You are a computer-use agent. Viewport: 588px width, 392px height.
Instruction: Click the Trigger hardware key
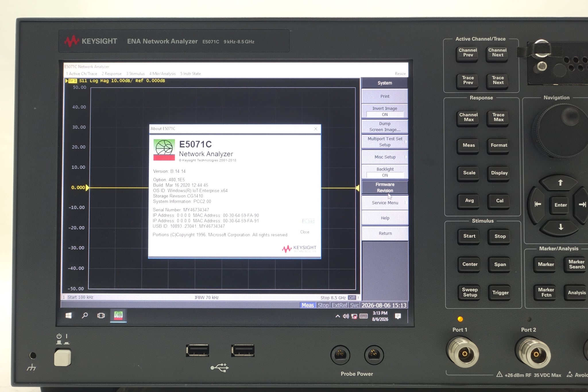point(500,293)
